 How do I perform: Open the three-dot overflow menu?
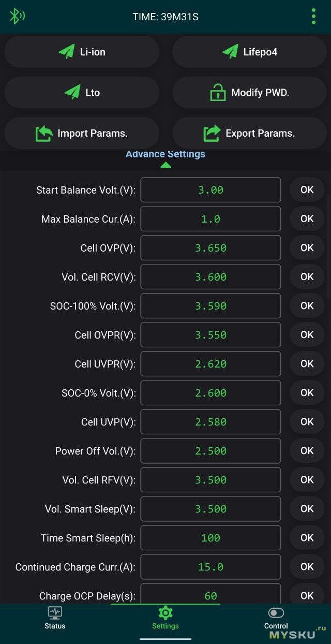313,17
